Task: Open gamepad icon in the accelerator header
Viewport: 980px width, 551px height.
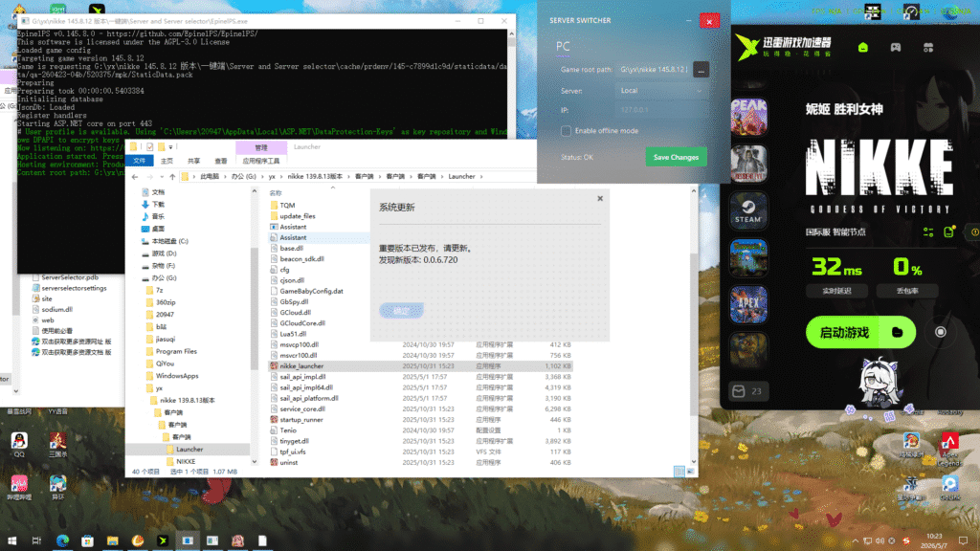Action: (896, 48)
